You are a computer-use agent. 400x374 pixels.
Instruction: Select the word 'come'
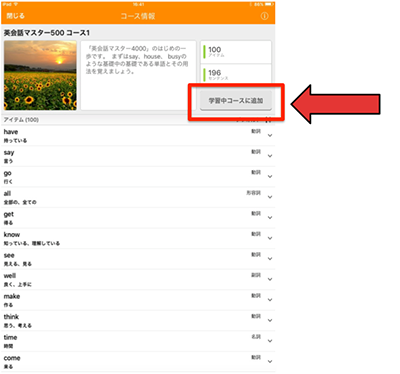[x=12, y=358]
